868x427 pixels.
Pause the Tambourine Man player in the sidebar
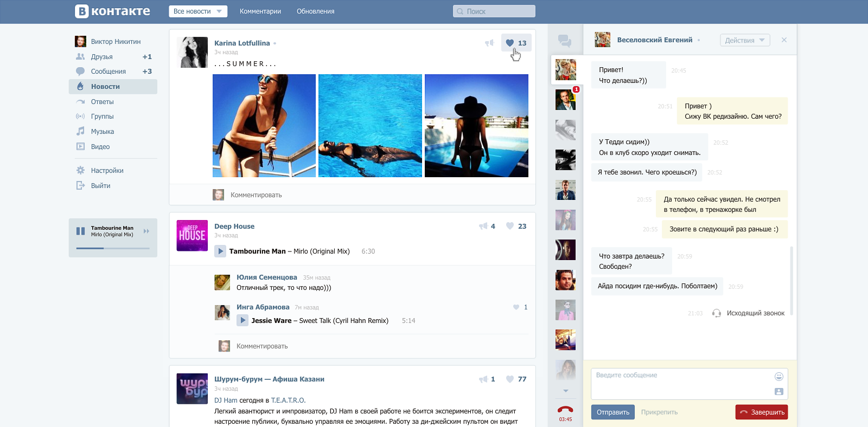[x=81, y=231]
